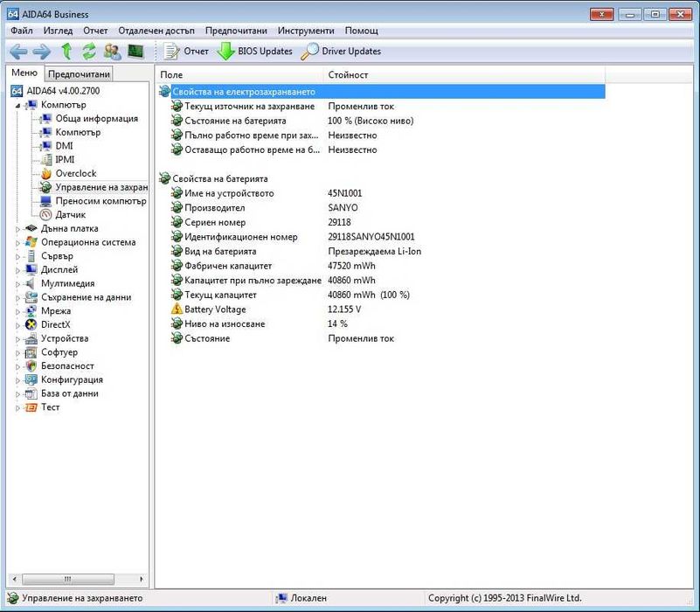Expand the Операционна система branch
Image resolution: width=700 pixels, height=612 pixels.
click(x=17, y=243)
